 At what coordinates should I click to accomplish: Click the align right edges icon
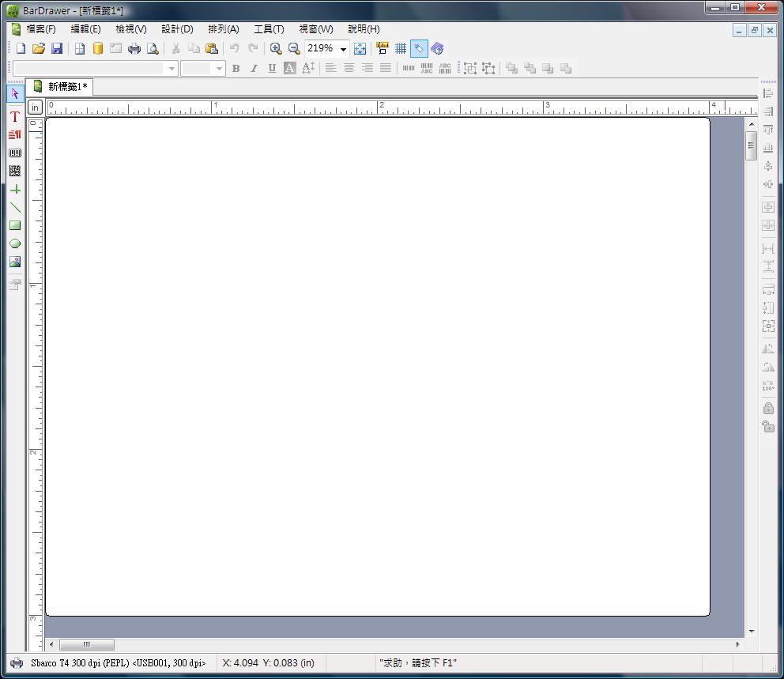point(768,111)
